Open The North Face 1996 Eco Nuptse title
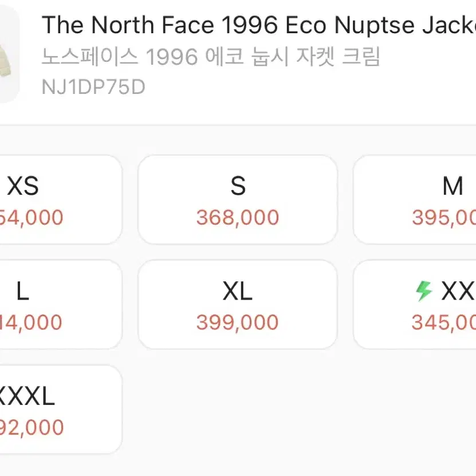Viewport: 476px width, 476px height. pos(259,25)
